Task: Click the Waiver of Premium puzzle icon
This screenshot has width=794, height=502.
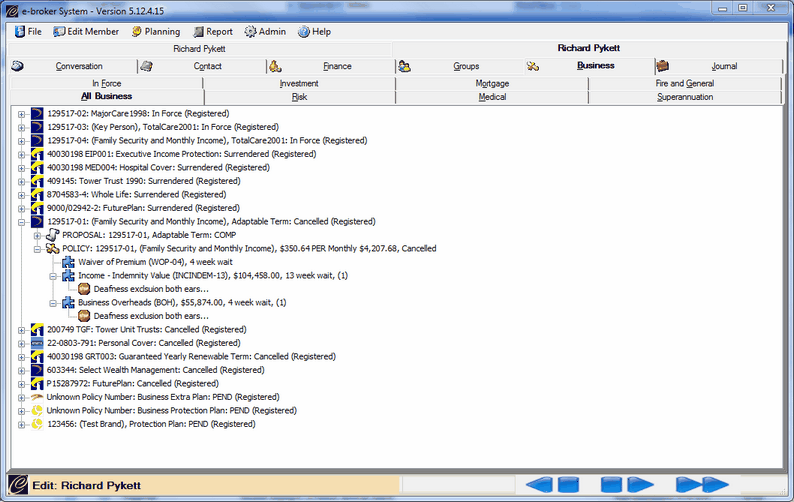Action: point(68,262)
